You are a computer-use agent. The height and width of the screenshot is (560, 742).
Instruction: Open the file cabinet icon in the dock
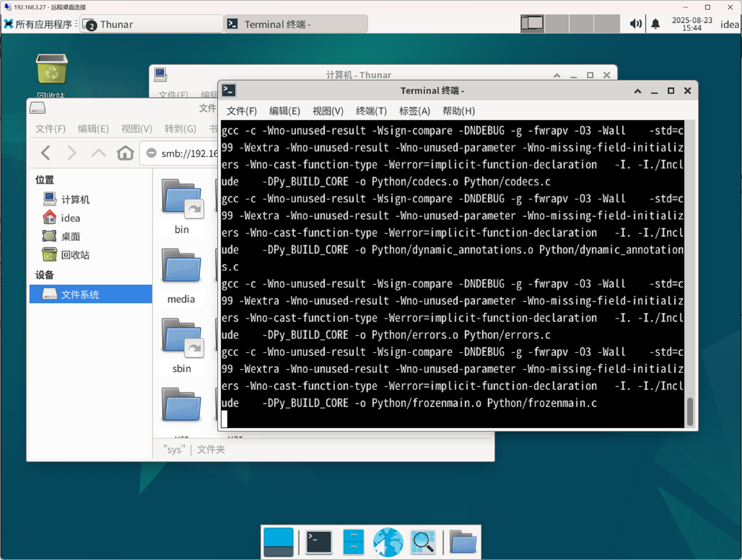353,541
